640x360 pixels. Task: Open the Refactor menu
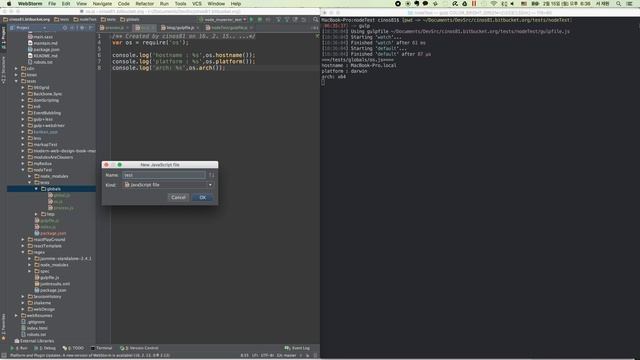point(144,4)
